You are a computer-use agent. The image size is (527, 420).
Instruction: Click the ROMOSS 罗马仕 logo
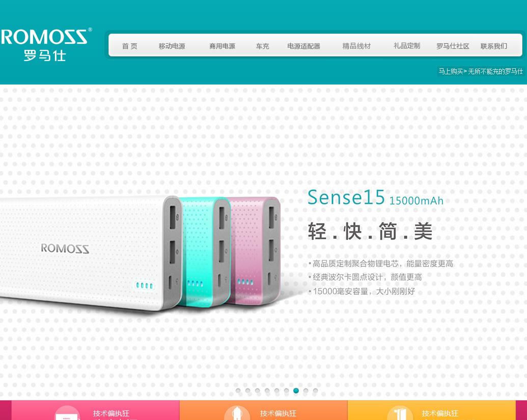click(46, 44)
